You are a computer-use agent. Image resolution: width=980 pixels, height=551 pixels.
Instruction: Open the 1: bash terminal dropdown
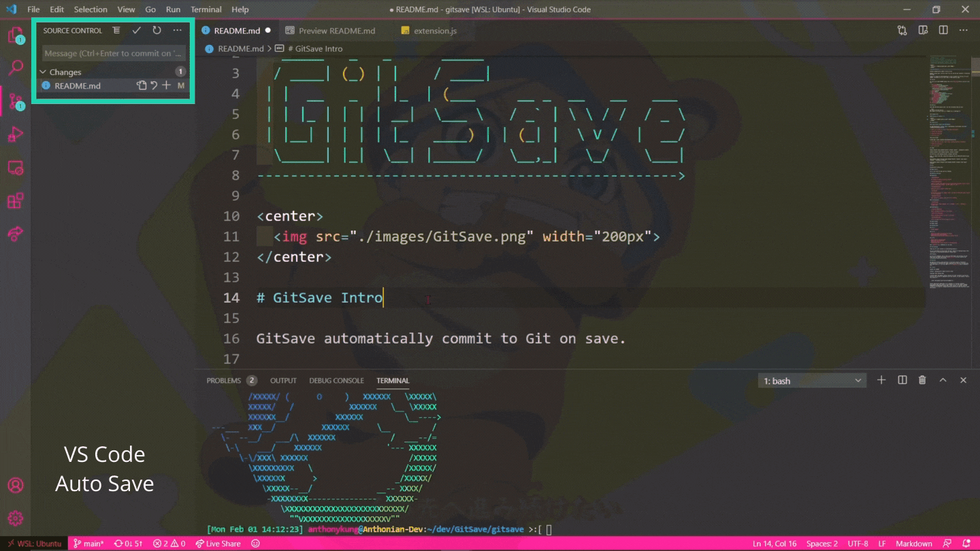pyautogui.click(x=812, y=381)
